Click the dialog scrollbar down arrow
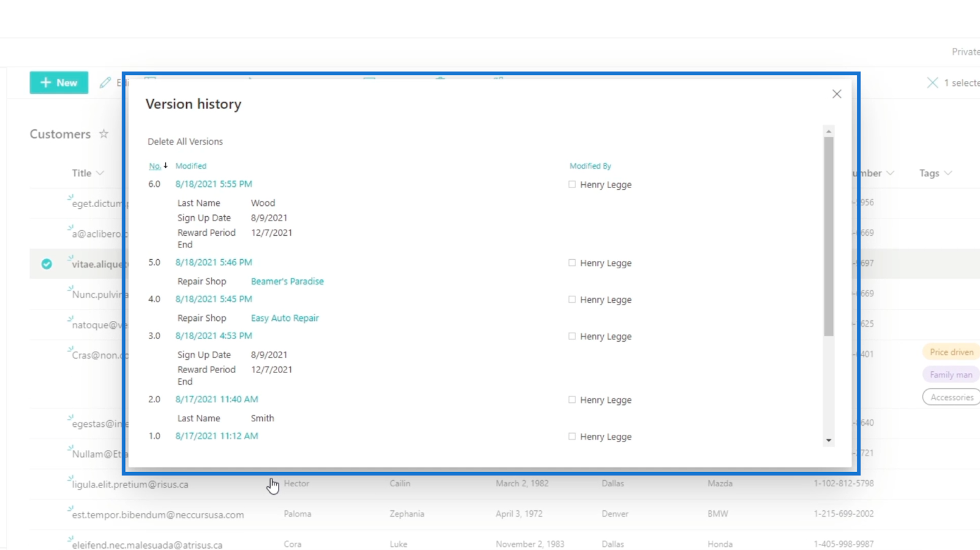 [x=829, y=440]
